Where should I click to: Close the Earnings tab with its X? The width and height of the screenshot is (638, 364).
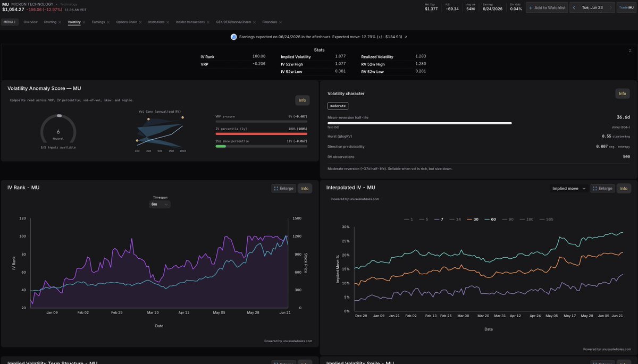[108, 22]
